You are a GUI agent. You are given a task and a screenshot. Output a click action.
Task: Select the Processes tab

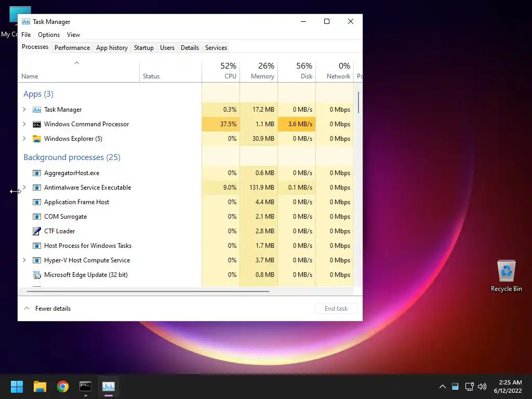click(35, 47)
